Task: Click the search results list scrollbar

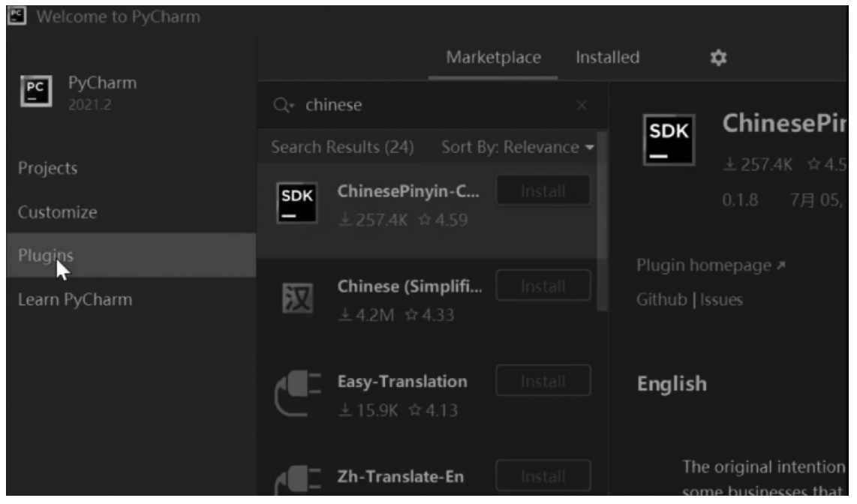Action: pyautogui.click(x=603, y=221)
